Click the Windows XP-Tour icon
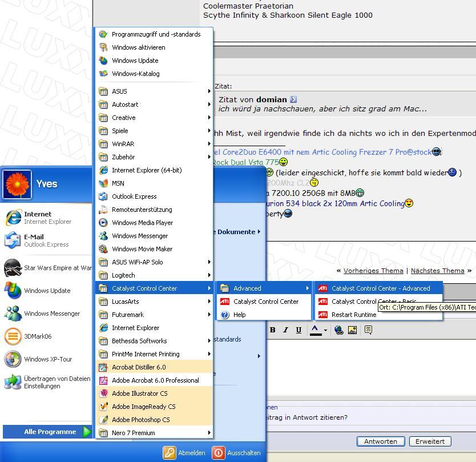 point(13,359)
